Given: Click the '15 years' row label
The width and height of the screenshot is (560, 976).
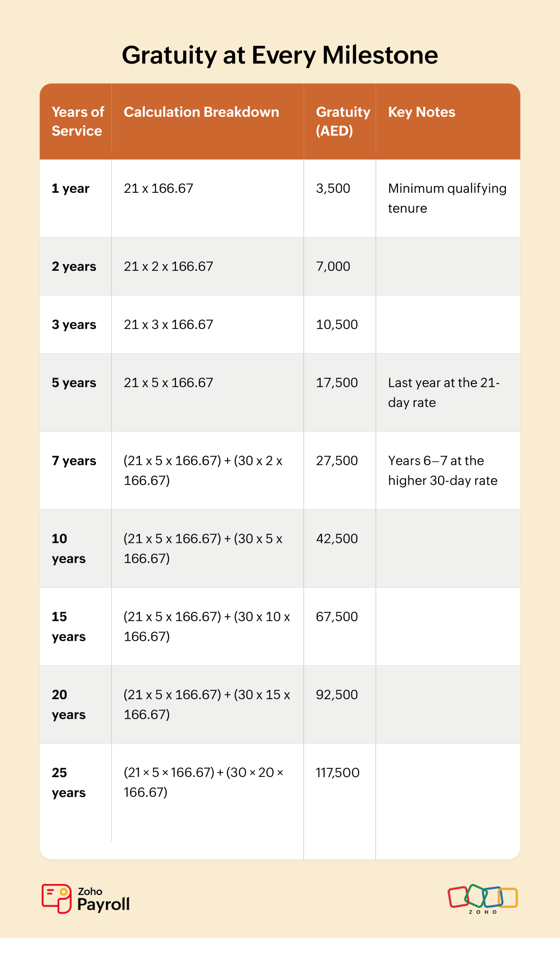Looking at the screenshot, I should [x=68, y=626].
